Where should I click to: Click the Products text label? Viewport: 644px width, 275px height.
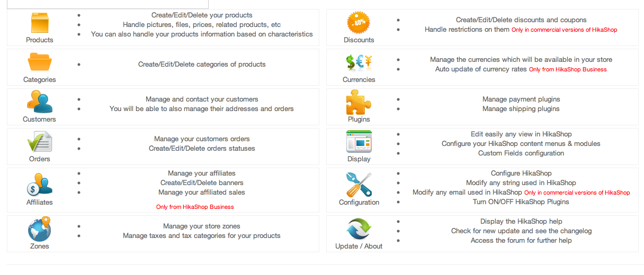pyautogui.click(x=40, y=40)
